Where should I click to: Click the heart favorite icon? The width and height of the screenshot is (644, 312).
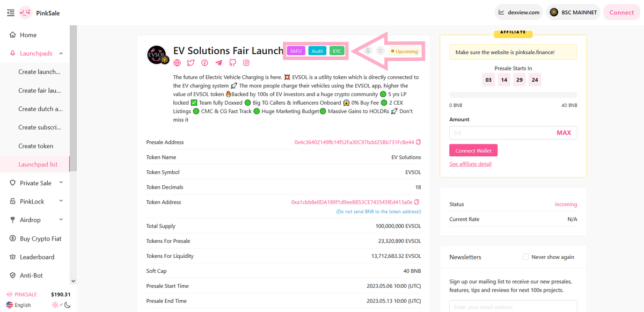point(380,51)
